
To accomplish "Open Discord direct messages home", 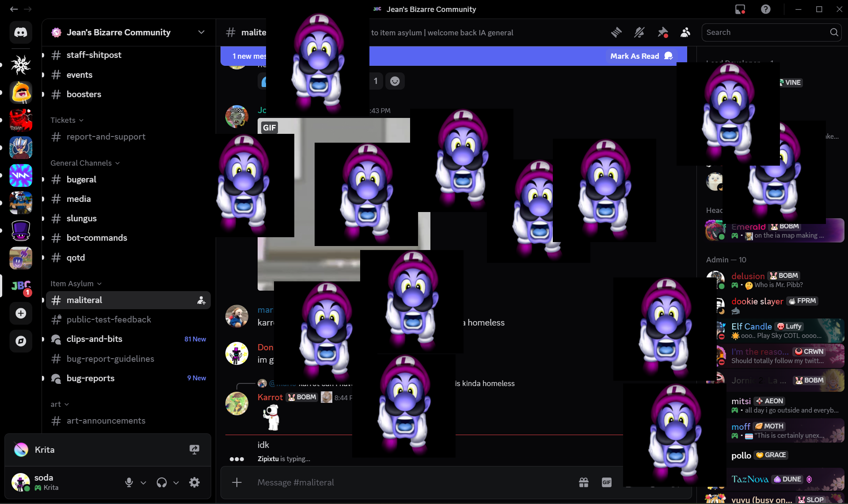I will click(21, 32).
